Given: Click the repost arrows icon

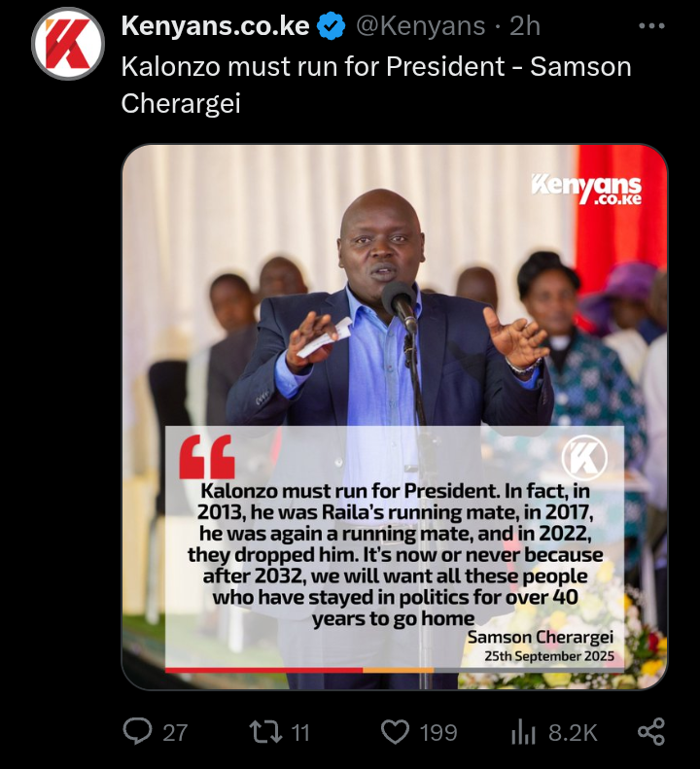Looking at the screenshot, I should 265,731.
